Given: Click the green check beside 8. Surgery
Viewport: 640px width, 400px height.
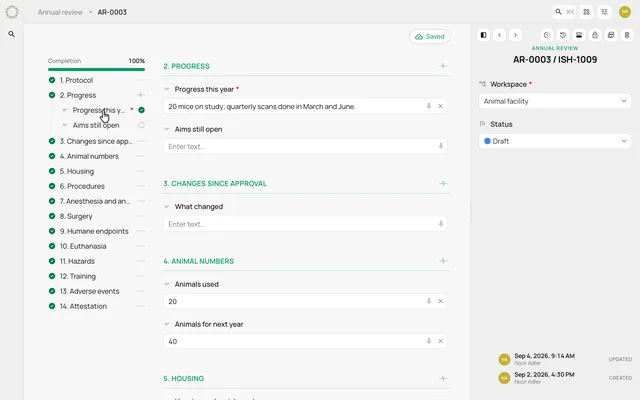Looking at the screenshot, I should [x=52, y=216].
